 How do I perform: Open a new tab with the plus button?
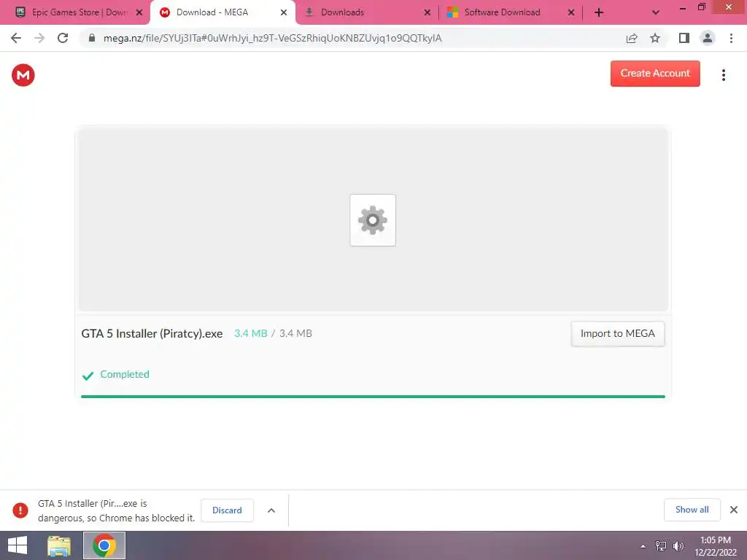(x=599, y=12)
